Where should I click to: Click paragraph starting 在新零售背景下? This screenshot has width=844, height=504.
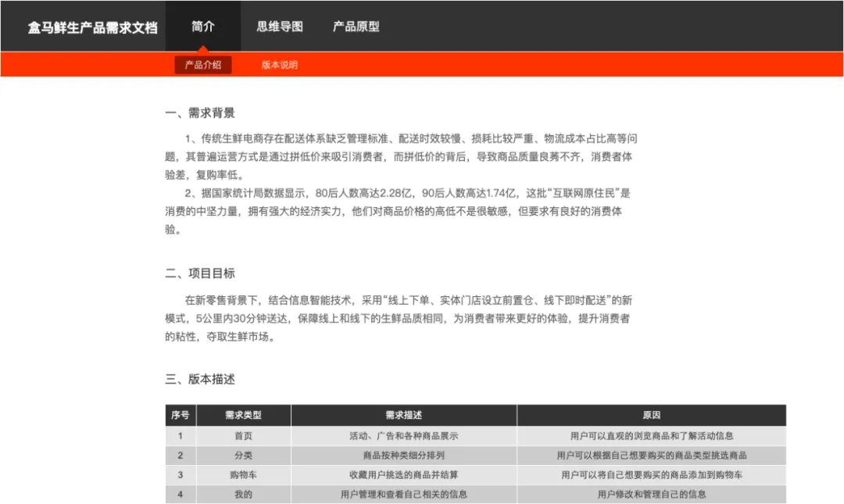click(x=399, y=318)
